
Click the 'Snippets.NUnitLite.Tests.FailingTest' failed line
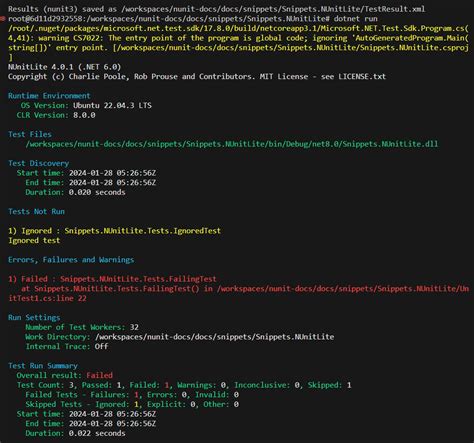pyautogui.click(x=112, y=279)
